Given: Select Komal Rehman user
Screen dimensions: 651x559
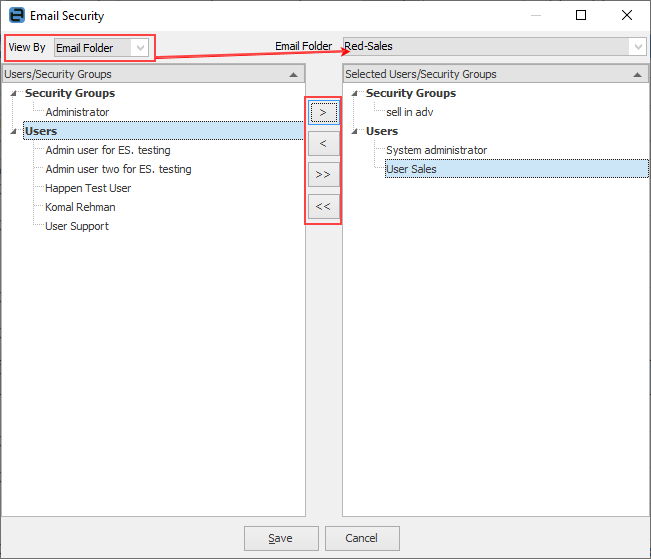Looking at the screenshot, I should tap(80, 207).
